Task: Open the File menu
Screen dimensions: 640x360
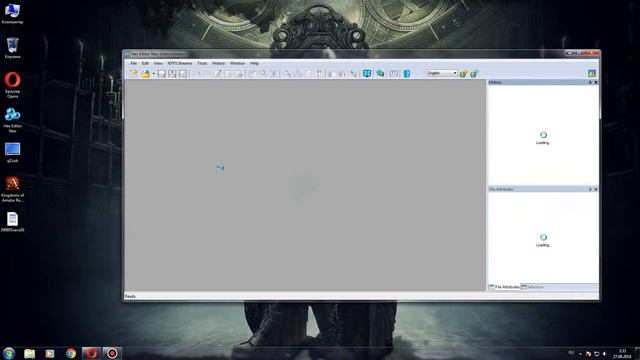Action: point(133,63)
